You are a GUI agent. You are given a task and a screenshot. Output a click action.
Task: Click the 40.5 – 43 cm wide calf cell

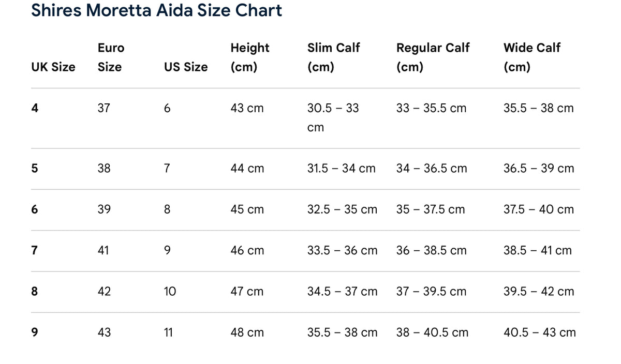pyautogui.click(x=540, y=332)
